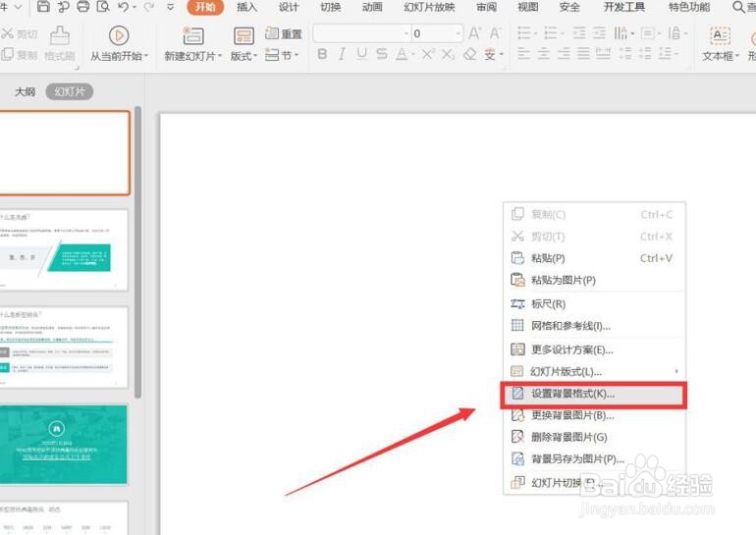Viewport: 756px width, 535px height.
Task: Click the search magnifier icon in tab bar
Action: click(738, 7)
